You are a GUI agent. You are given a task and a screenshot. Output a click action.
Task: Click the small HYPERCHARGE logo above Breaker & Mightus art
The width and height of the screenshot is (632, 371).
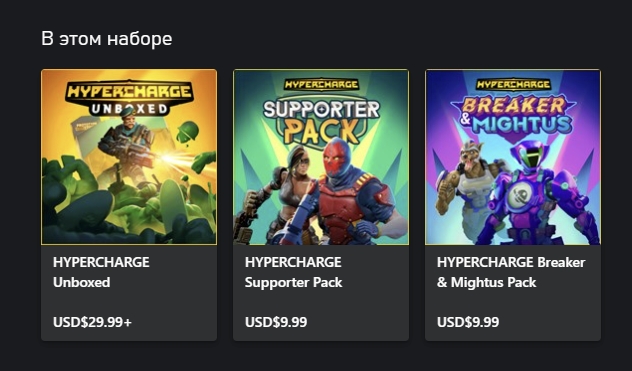(x=513, y=85)
